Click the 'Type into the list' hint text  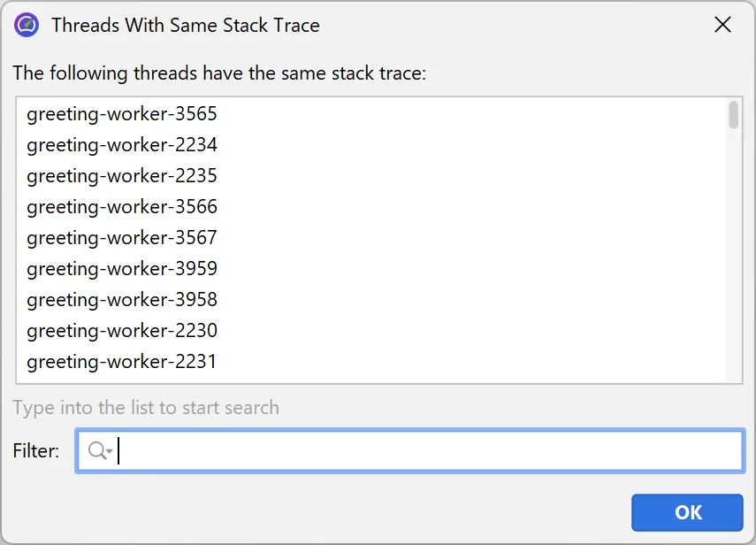coord(146,408)
